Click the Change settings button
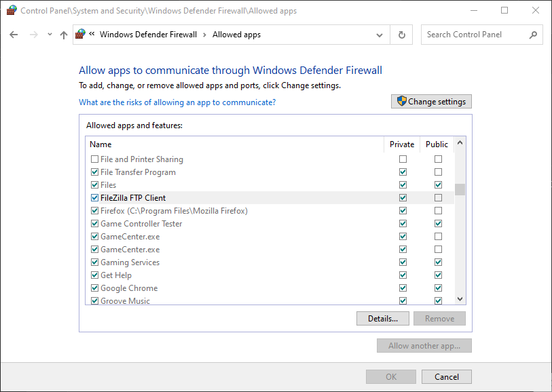This screenshot has width=552, height=392. [x=431, y=102]
